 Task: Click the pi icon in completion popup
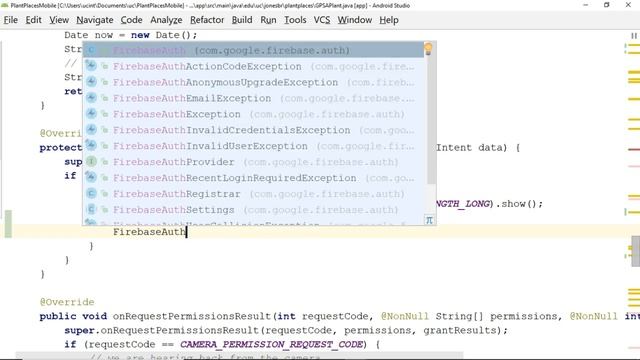[x=429, y=220]
